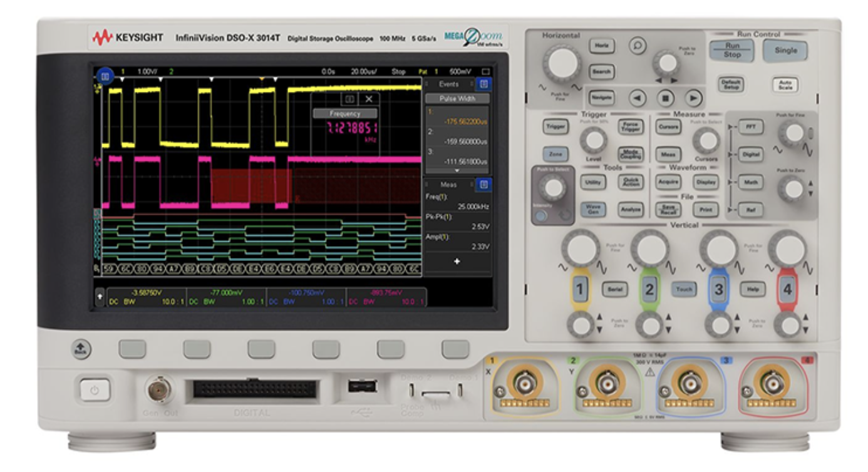
Task: Toggle channel 3 with the blue 3 key
Action: tap(718, 289)
